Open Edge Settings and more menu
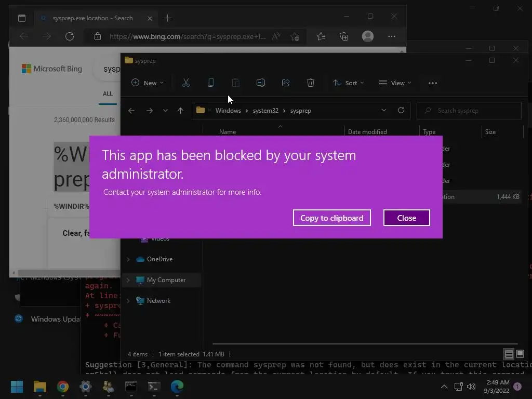The width and height of the screenshot is (532, 399). (x=392, y=36)
